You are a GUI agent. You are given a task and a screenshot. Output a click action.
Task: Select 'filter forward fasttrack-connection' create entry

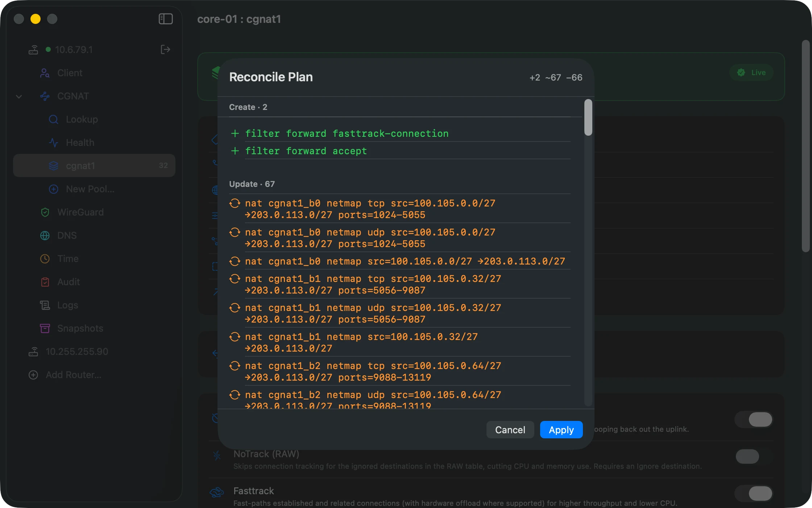[400, 134]
